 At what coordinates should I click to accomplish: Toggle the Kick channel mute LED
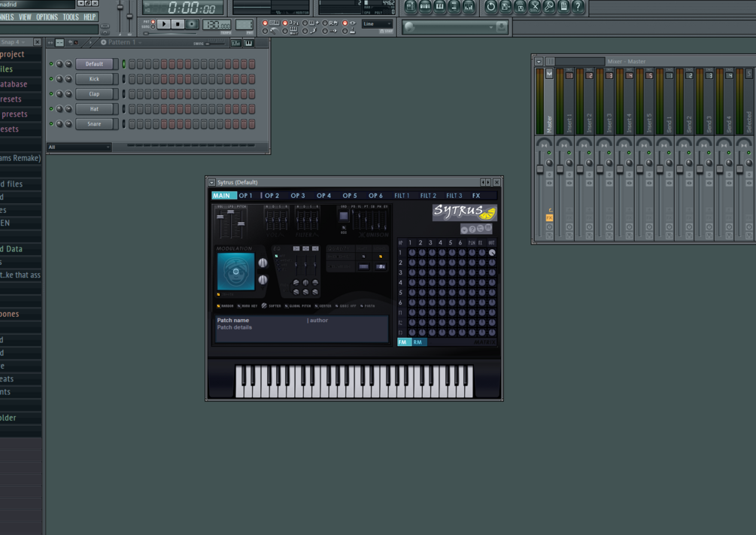pos(51,79)
